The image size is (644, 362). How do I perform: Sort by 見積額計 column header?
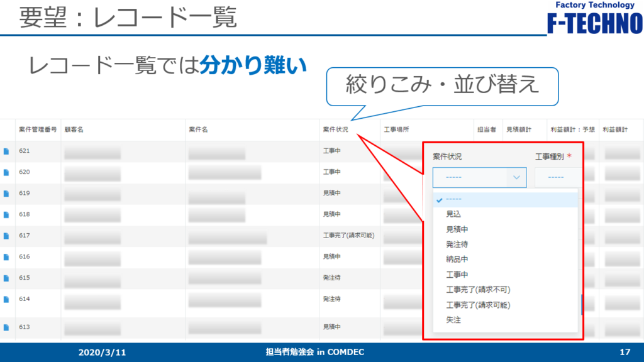click(x=519, y=129)
